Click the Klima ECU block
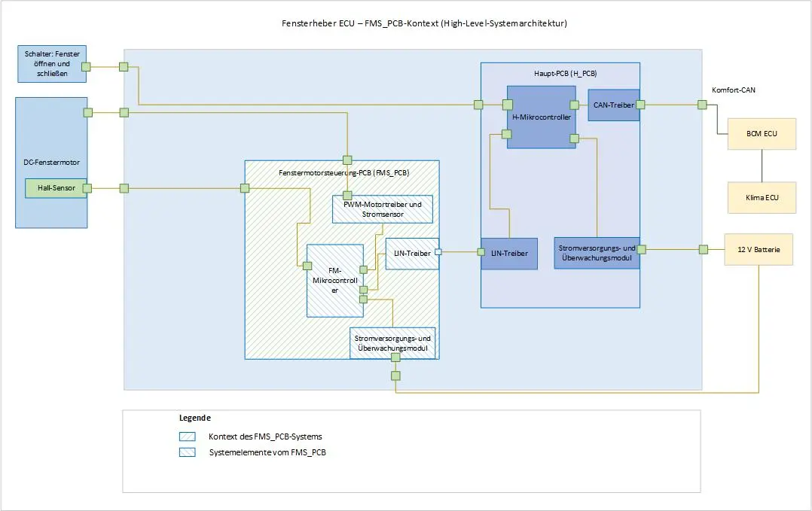Viewport: 812px width, 511px height. point(762,198)
